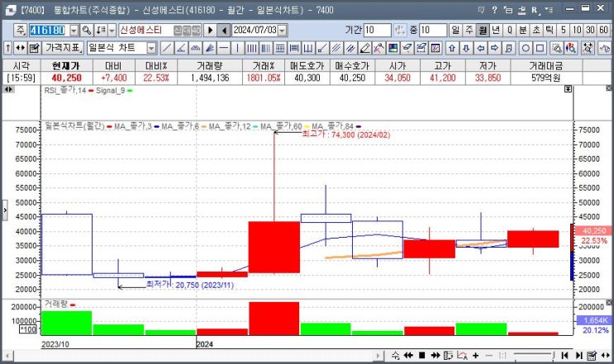Click the 현재가 value 40,250
The width and height of the screenshot is (614, 364).
click(67, 78)
